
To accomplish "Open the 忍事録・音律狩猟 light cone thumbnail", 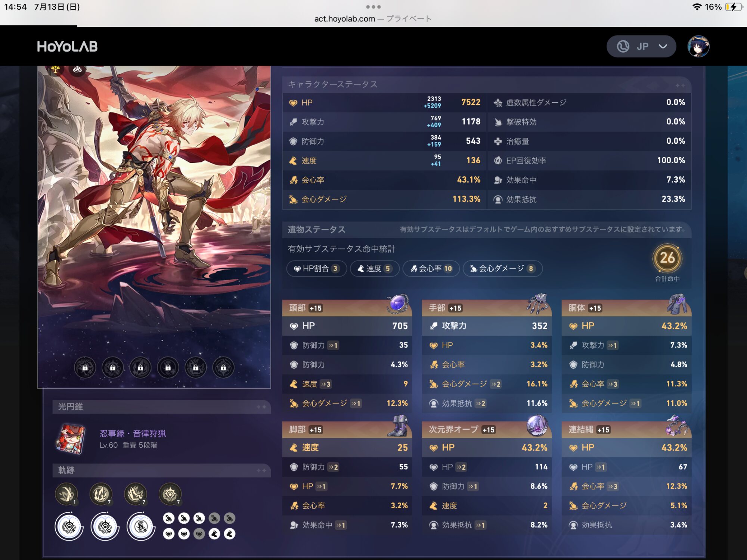I will click(70, 439).
